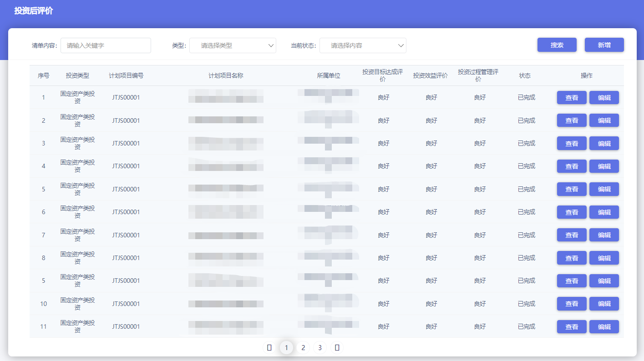Select sequence number 1 cell
The image size is (644, 361).
[44, 97]
